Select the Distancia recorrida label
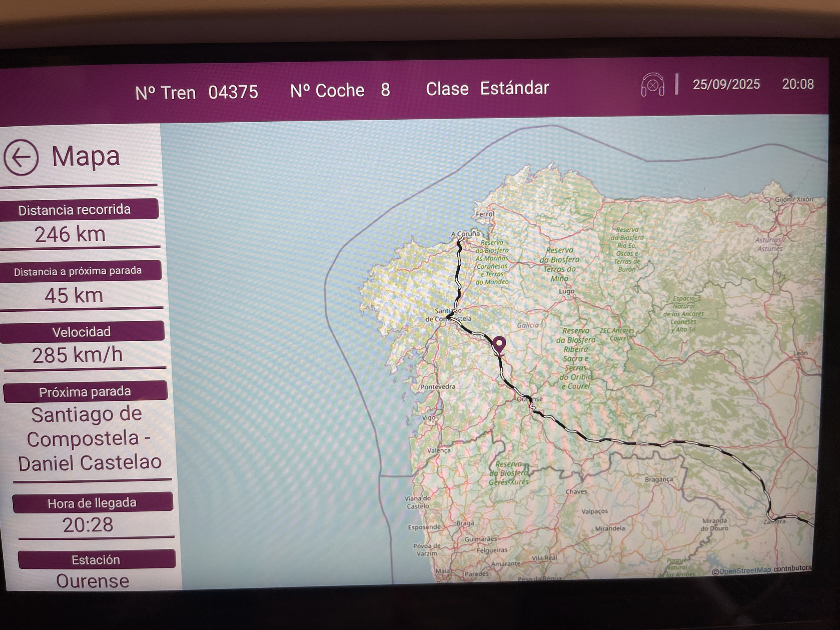 point(75,210)
